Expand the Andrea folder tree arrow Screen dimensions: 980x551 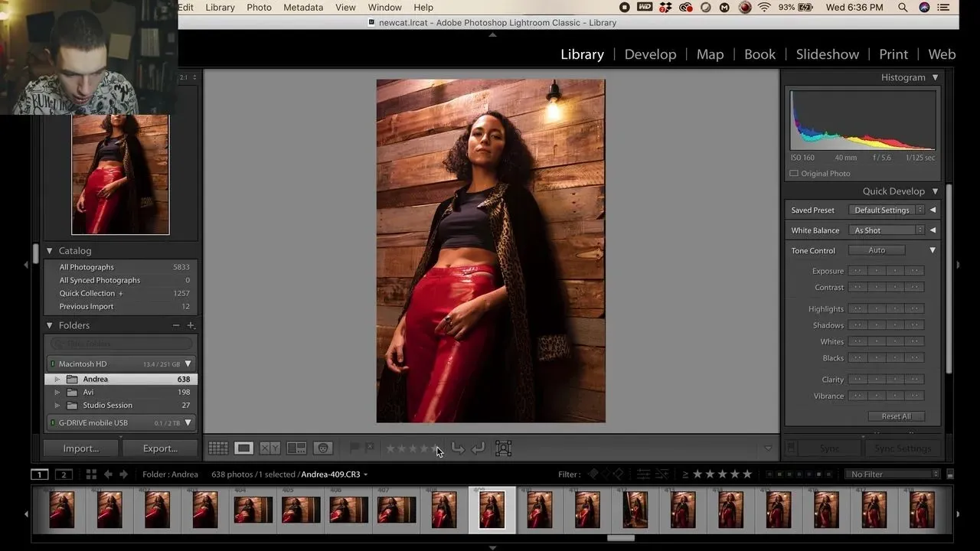point(57,380)
